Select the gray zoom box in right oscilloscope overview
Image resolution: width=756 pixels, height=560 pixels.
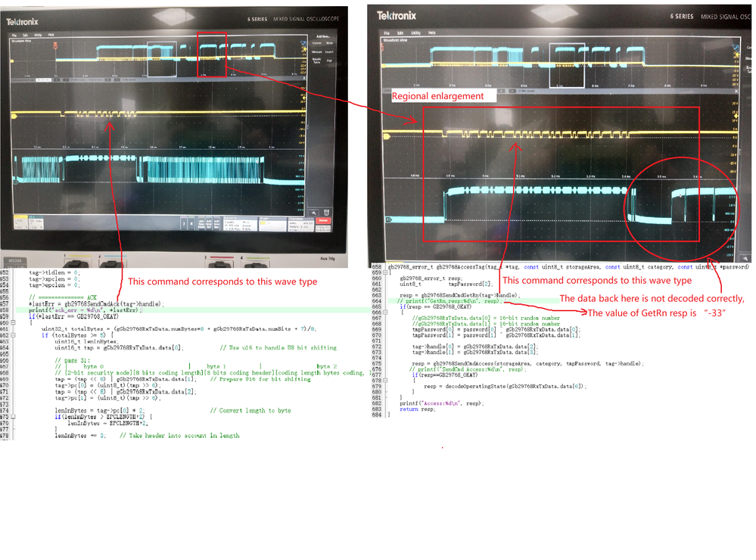pyautogui.click(x=567, y=65)
